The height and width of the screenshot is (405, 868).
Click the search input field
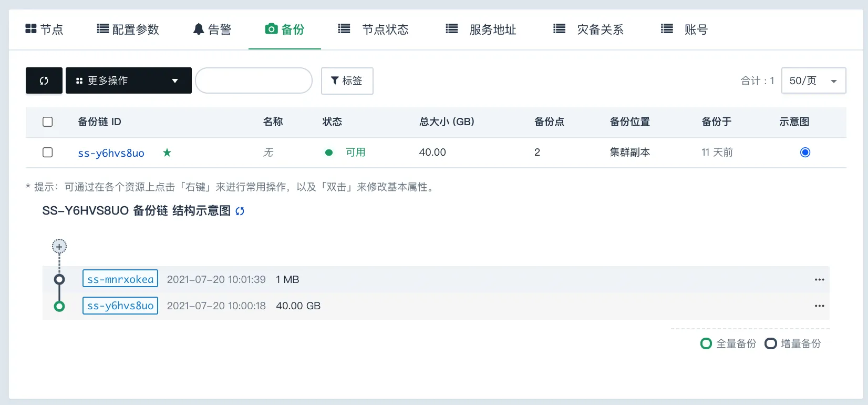(254, 80)
